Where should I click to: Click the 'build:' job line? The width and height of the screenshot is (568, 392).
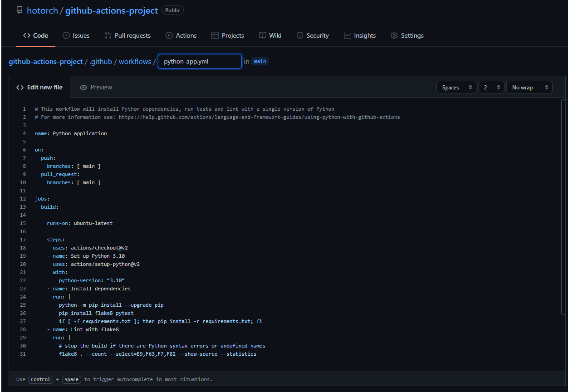(50, 207)
